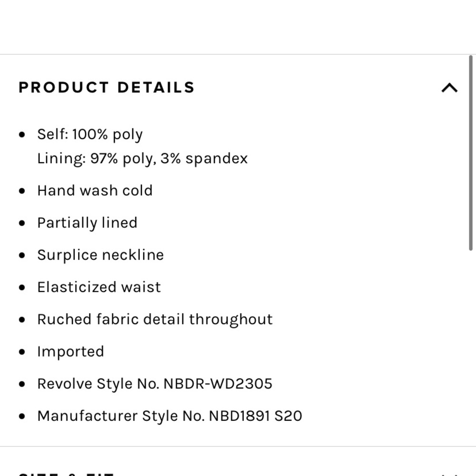Click the 'Imported' list item
This screenshot has width=476, height=476.
click(70, 352)
